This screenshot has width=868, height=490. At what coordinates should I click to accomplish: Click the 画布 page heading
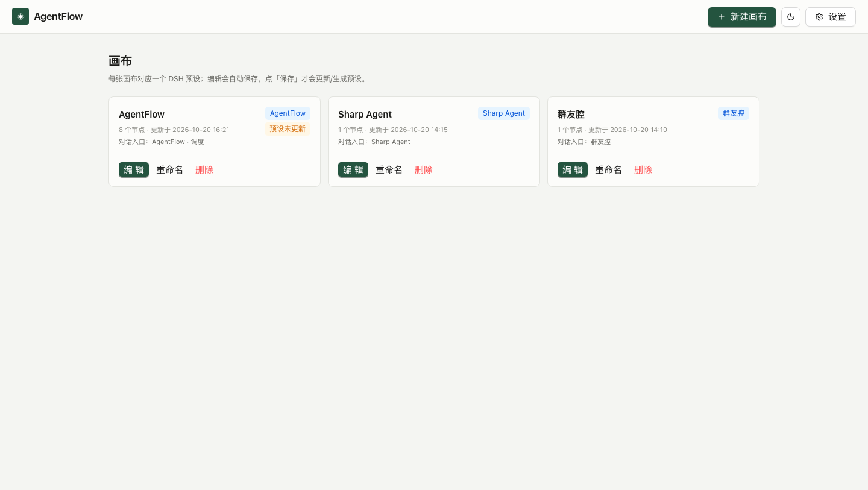(120, 61)
